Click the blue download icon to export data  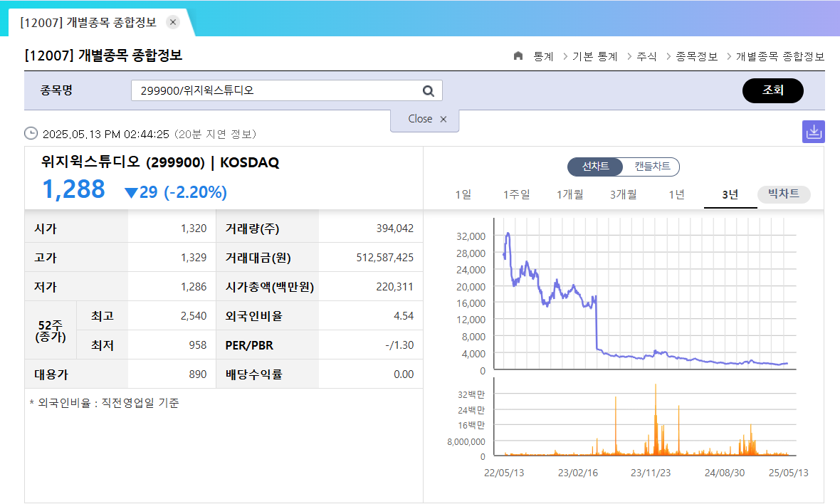(x=814, y=132)
